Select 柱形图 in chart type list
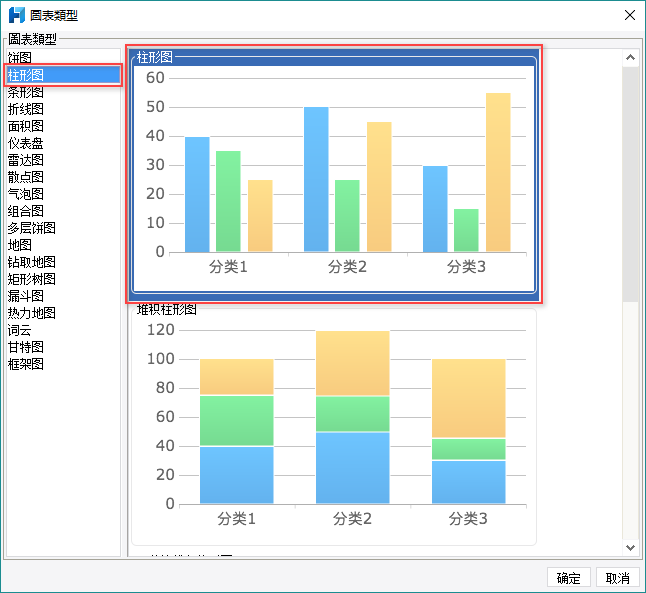 (x=63, y=75)
